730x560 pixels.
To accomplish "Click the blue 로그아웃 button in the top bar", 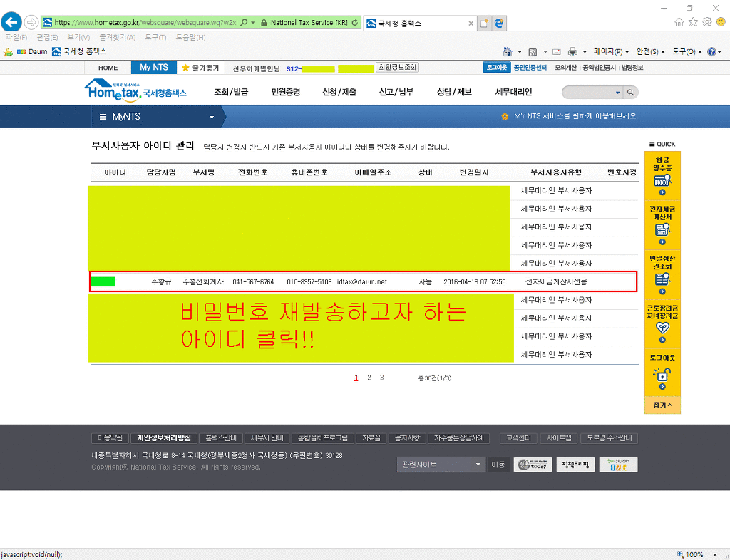I will (497, 68).
